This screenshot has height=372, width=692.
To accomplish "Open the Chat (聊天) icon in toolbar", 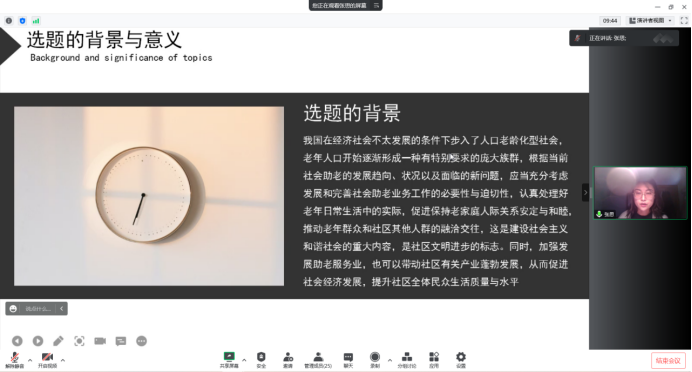I will pos(348,360).
